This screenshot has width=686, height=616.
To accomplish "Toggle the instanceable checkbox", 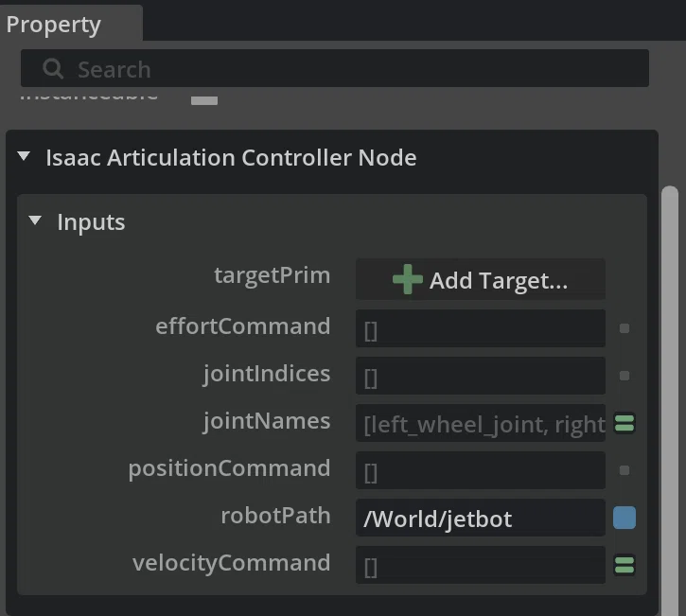I will [204, 100].
